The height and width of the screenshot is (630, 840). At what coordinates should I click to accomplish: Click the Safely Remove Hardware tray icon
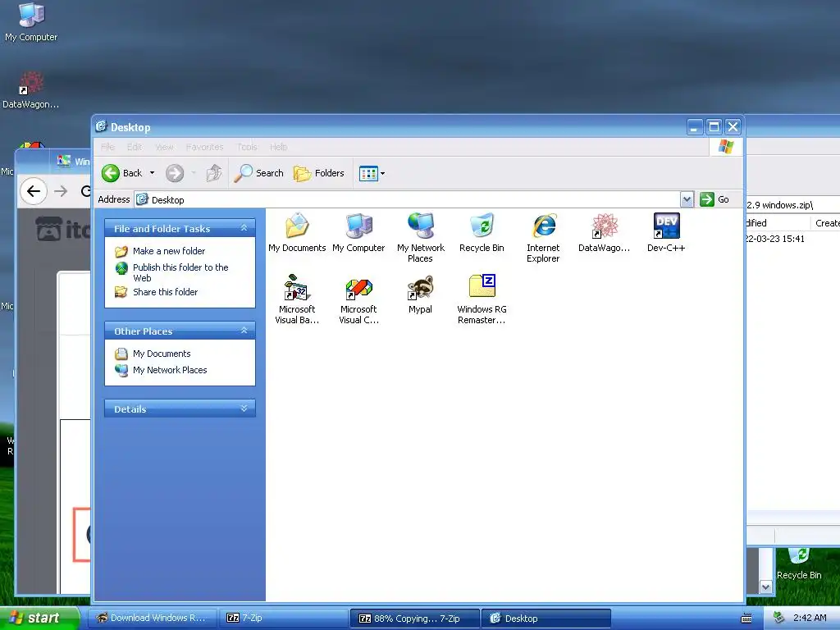pos(778,619)
